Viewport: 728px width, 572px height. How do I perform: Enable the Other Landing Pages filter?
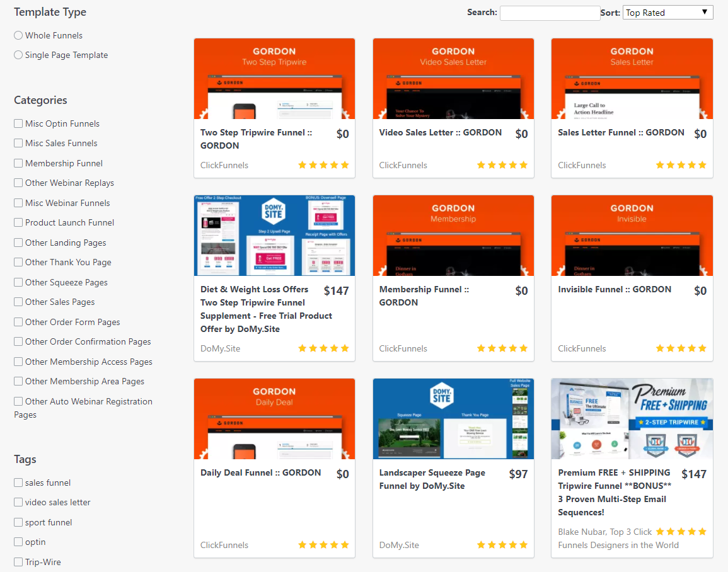pos(18,242)
